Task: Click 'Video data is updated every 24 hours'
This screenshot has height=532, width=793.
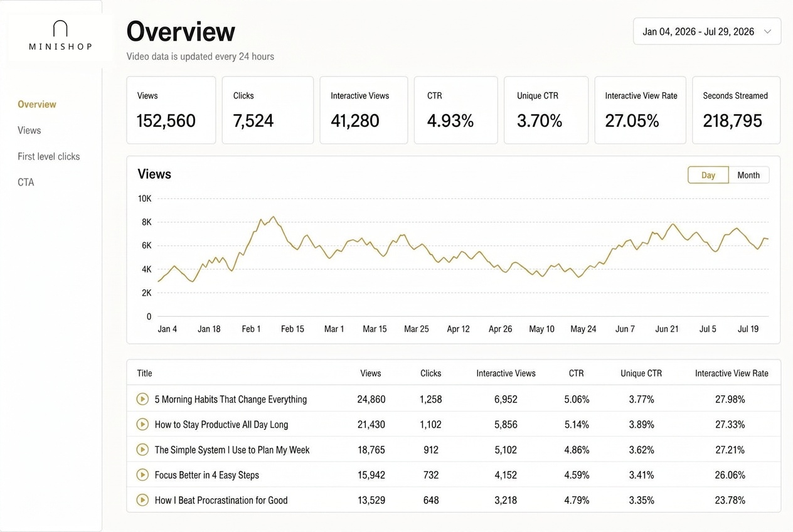Action: pos(200,56)
